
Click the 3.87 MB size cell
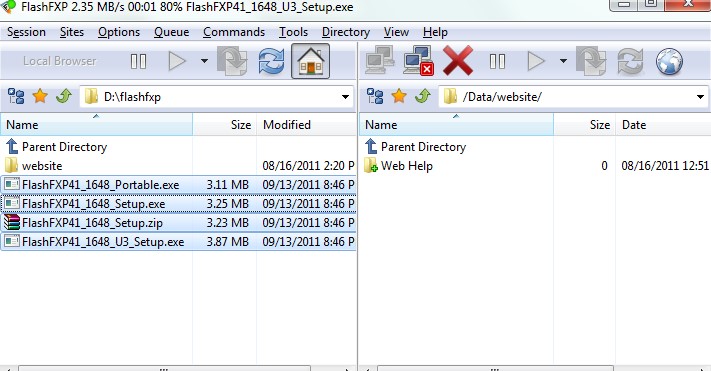pyautogui.click(x=228, y=242)
